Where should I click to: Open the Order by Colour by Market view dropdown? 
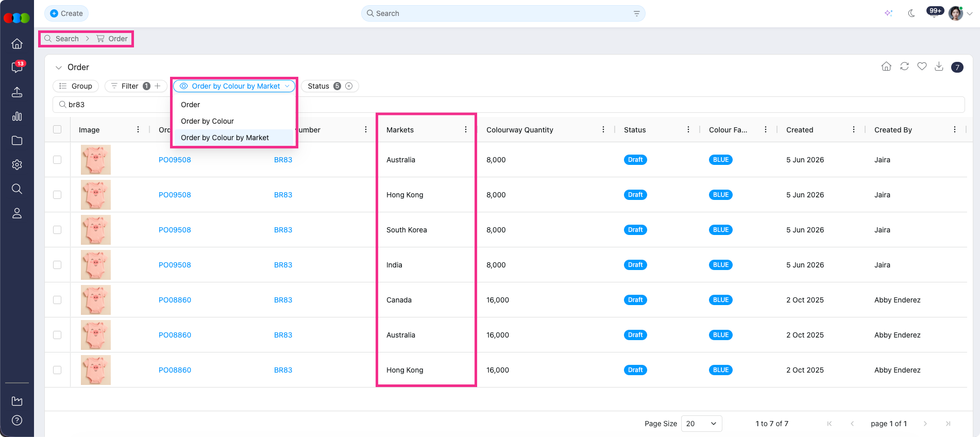234,86
